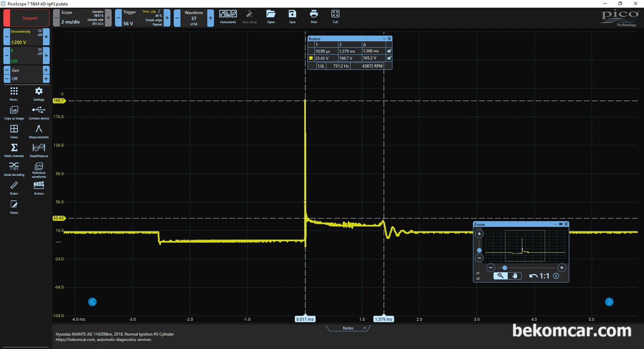This screenshot has width=644, height=349.
Task: Select the hand pan mode
Action: [x=514, y=275]
